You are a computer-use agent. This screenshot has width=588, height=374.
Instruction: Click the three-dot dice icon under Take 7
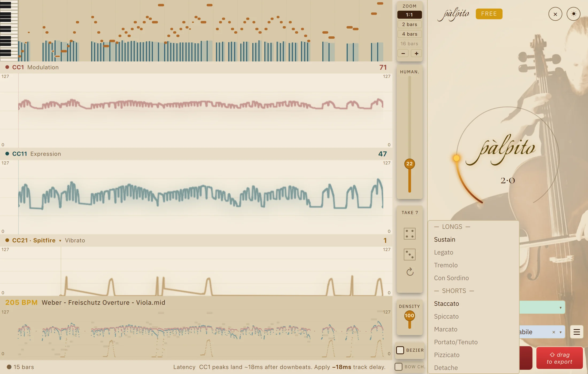[409, 255]
